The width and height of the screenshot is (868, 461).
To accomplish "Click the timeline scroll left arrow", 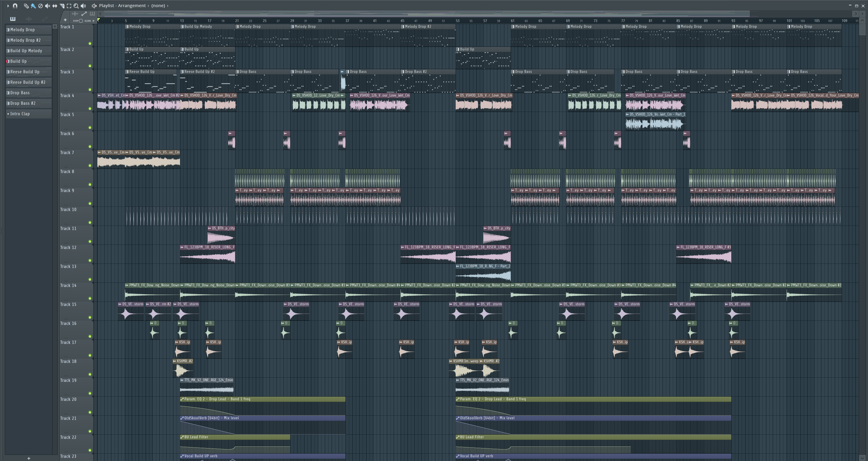I will click(100, 14).
